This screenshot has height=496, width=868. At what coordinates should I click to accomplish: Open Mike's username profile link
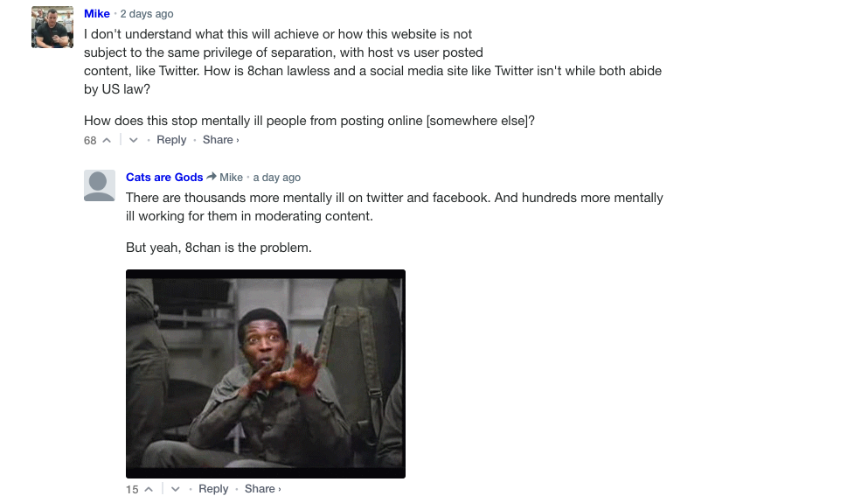tap(97, 13)
